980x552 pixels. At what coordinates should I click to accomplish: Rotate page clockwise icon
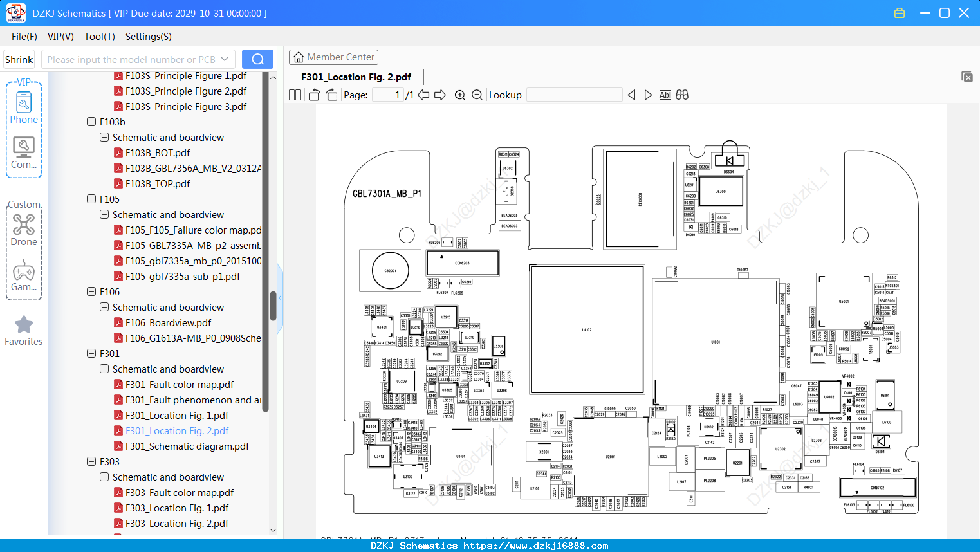coord(331,95)
